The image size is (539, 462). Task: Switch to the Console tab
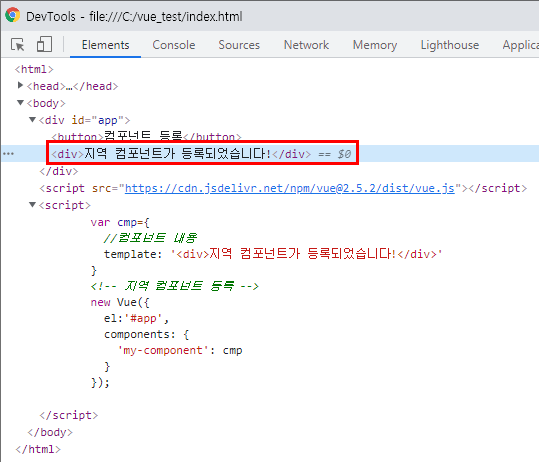point(174,45)
